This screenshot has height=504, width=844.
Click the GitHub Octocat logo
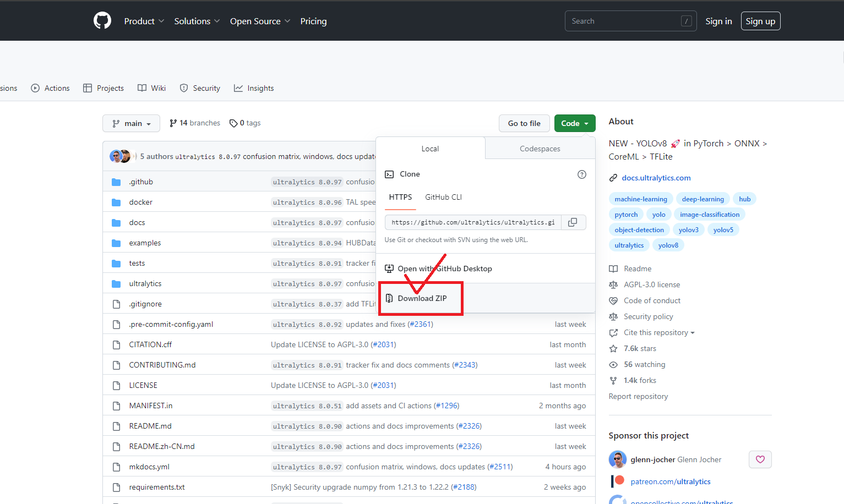pyautogui.click(x=102, y=21)
